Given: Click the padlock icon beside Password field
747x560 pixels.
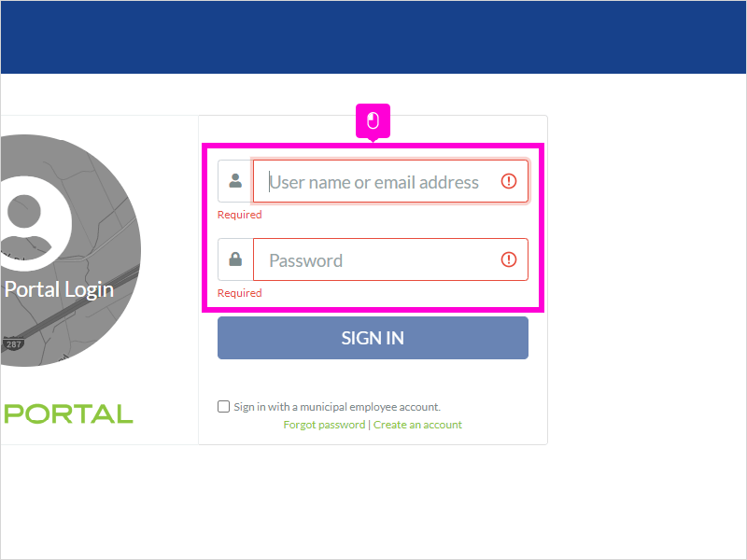Looking at the screenshot, I should pos(235,259).
